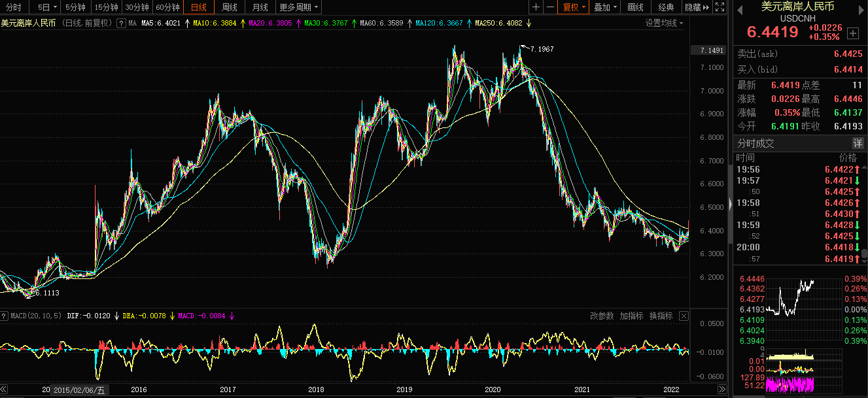Click the 最低 value 6.4137
Image resolution: width=868 pixels, height=398 pixels.
(x=848, y=112)
